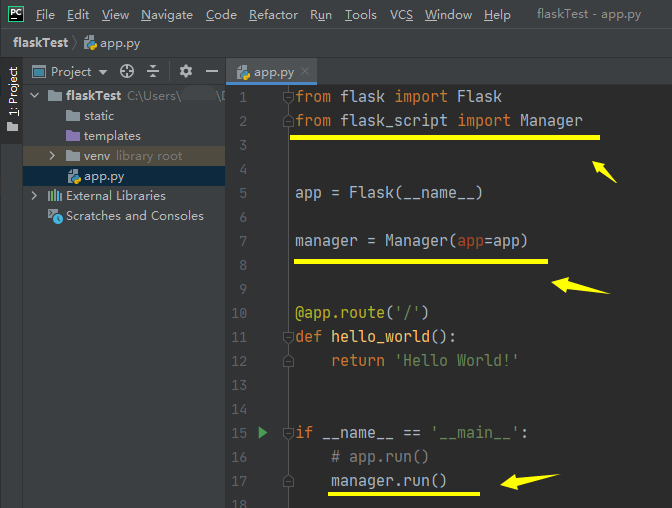Click line number 7 in gutter

coord(243,241)
